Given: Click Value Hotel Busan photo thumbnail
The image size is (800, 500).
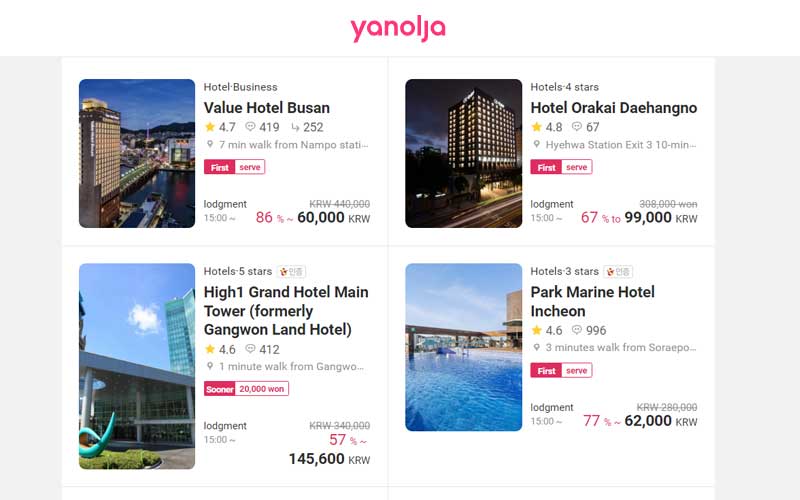Looking at the screenshot, I should point(137,153).
